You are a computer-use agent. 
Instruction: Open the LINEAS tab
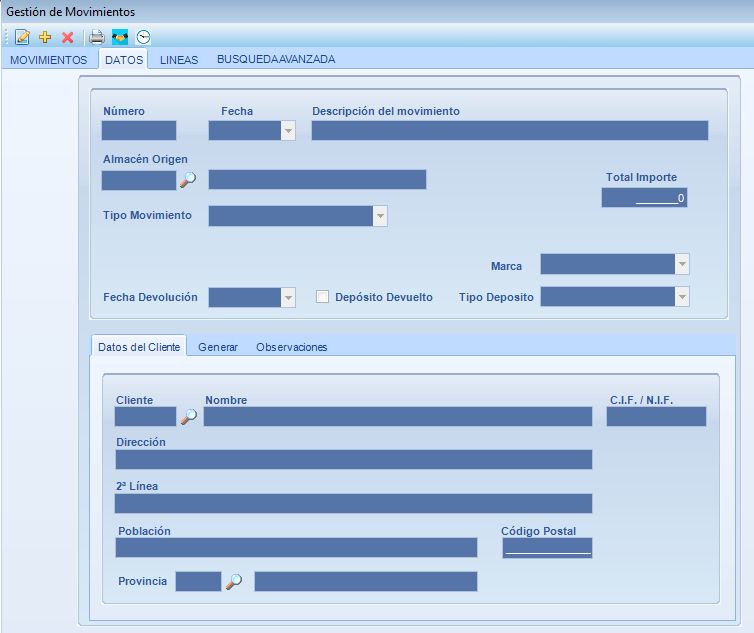179,60
